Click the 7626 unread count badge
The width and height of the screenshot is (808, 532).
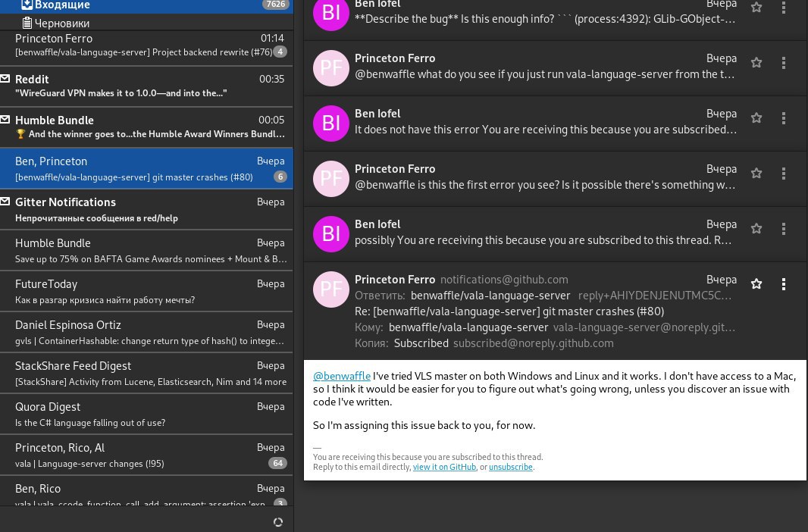pos(275,4)
